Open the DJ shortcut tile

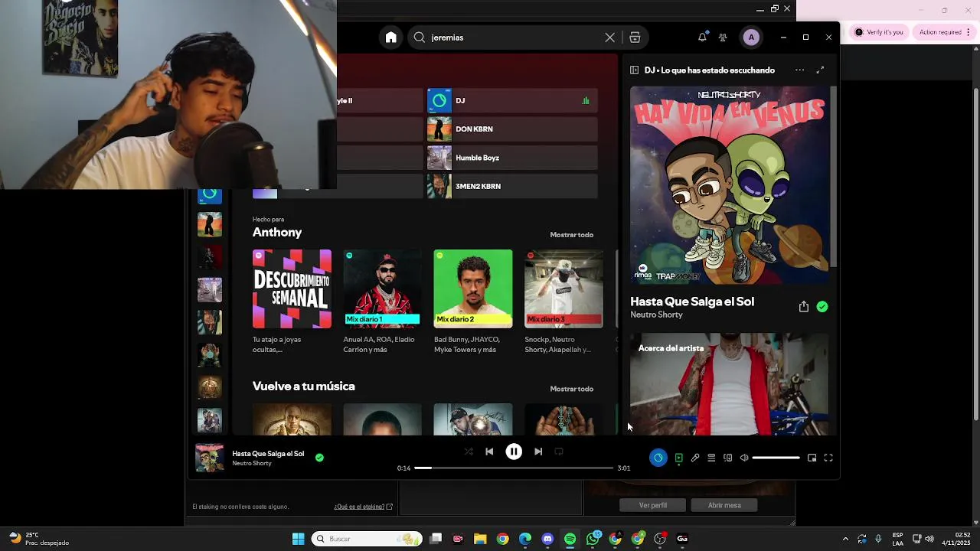pos(512,100)
